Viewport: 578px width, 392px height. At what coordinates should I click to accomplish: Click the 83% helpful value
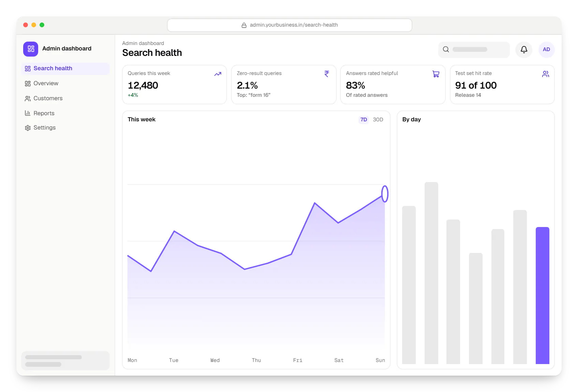pos(355,85)
